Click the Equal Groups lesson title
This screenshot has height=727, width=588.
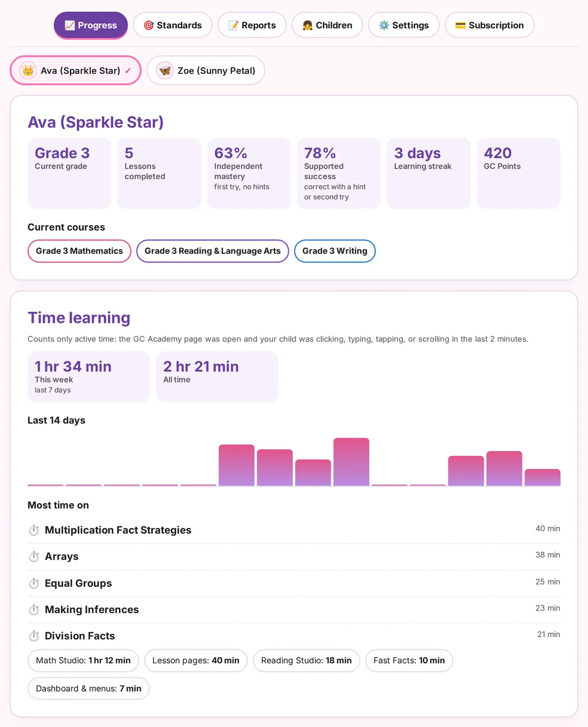coord(79,583)
